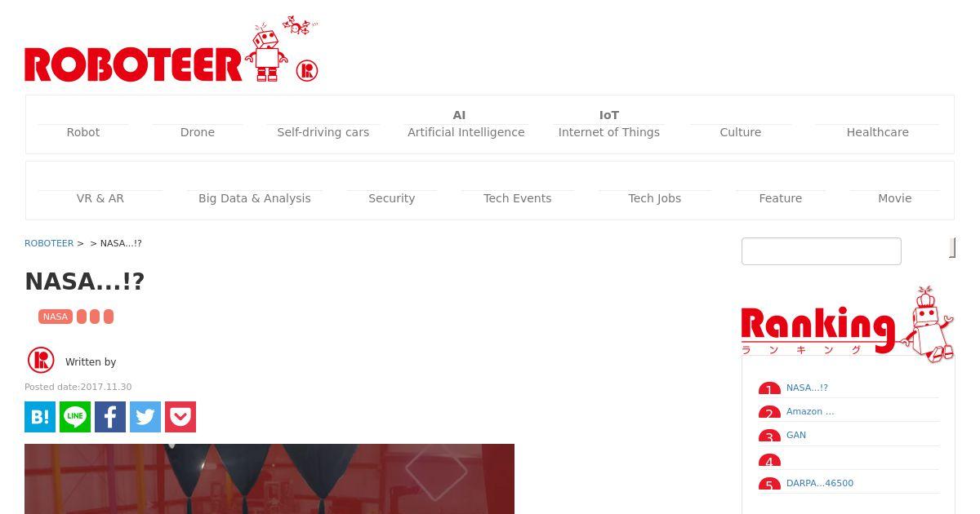
Task: Open Self-driving cars category
Action: point(323,132)
